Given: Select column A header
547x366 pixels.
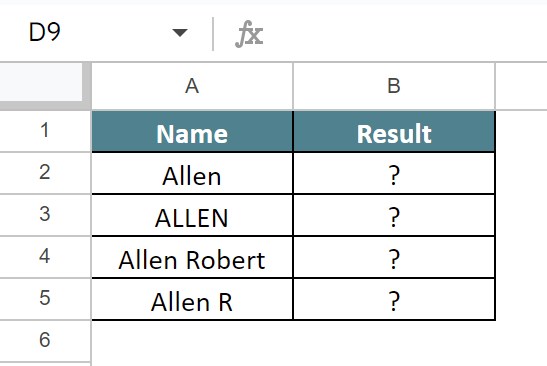Looking at the screenshot, I should [x=192, y=86].
